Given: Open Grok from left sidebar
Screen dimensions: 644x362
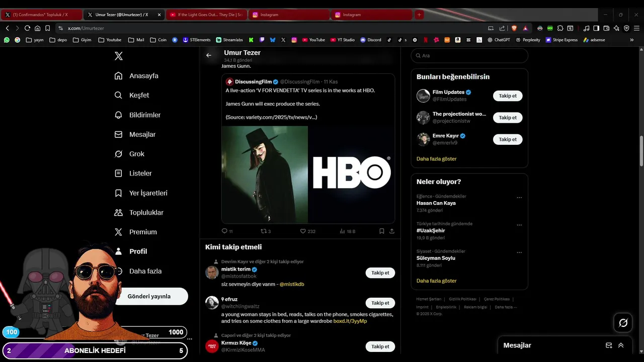Looking at the screenshot, I should 129,154.
